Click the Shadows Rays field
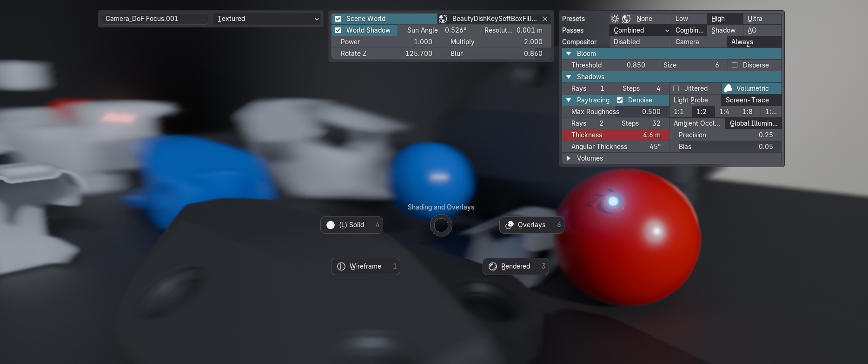The image size is (868, 364). (x=588, y=88)
